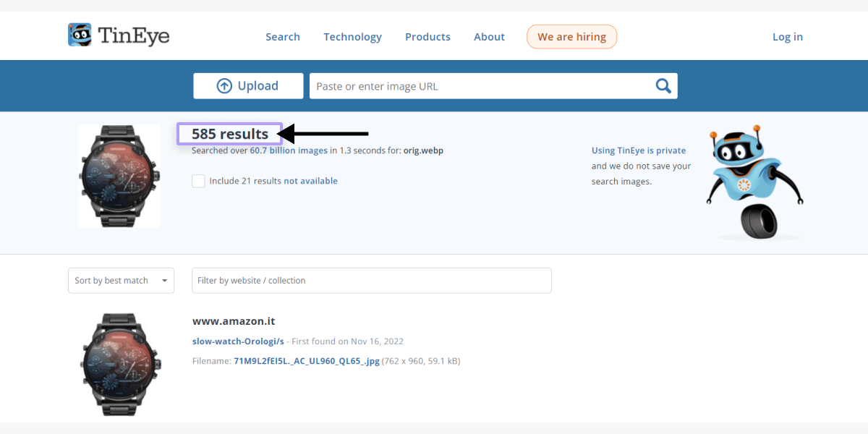868x434 pixels.
Task: Open the 60.7 billion images link
Action: (x=289, y=150)
